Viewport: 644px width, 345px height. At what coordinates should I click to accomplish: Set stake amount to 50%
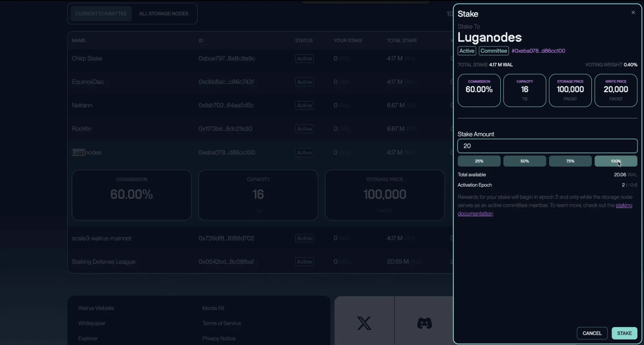tap(524, 161)
